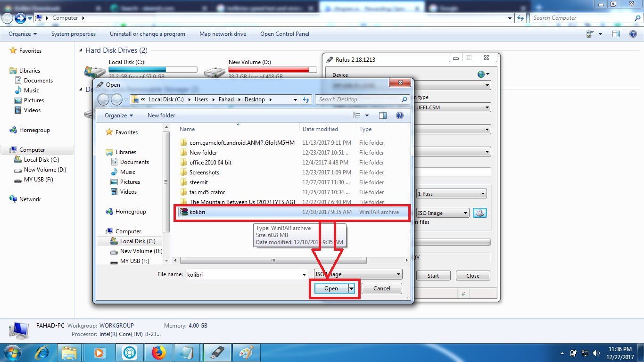Select Fahad segment in dialog breadcrumb
Screen dimensions: 644x362
[x=226, y=99]
